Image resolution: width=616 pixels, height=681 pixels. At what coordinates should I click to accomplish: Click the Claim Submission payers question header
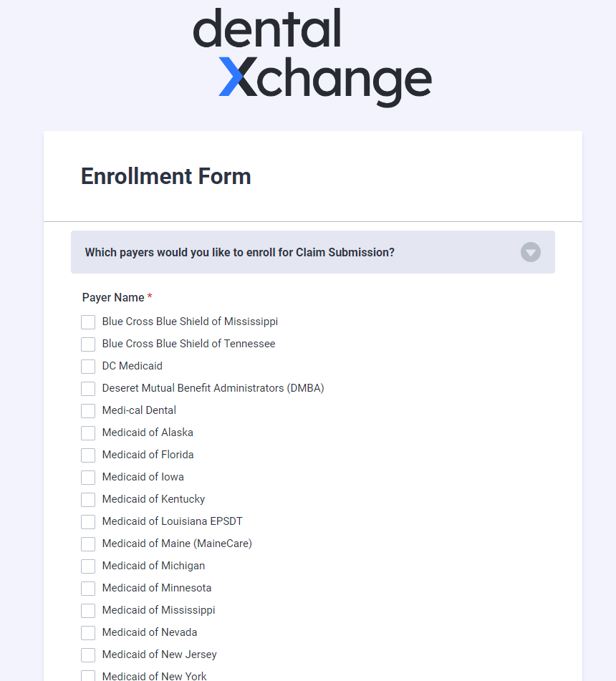[x=313, y=252]
